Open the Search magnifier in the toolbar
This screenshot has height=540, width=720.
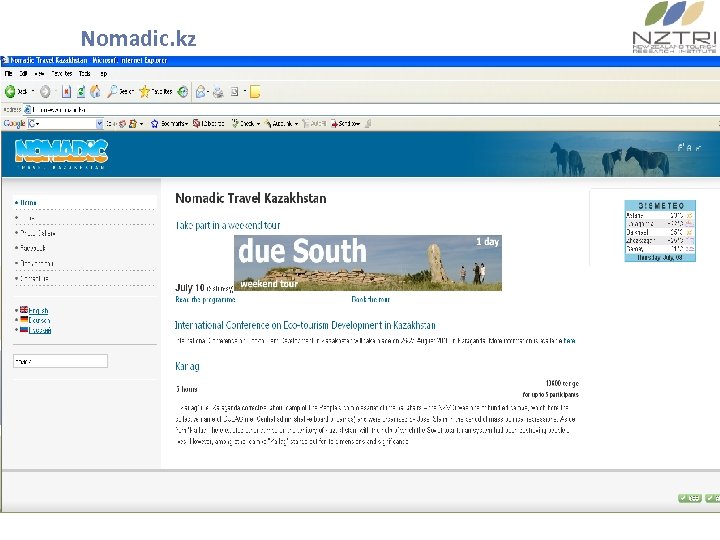pyautogui.click(x=112, y=92)
